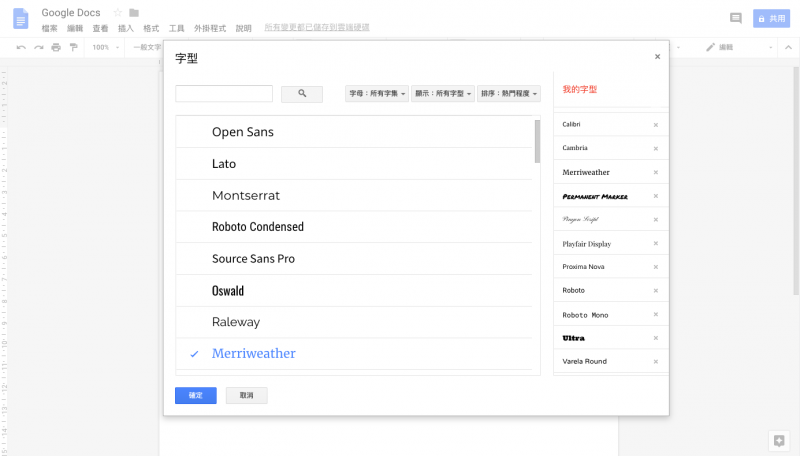Click Pinyon Script in my fonts

(x=581, y=219)
